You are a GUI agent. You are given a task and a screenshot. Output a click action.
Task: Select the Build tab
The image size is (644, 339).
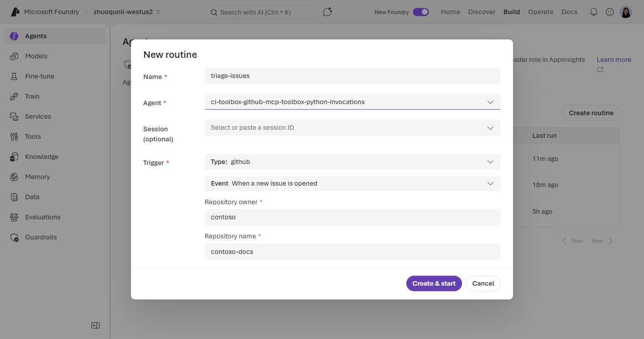(512, 12)
